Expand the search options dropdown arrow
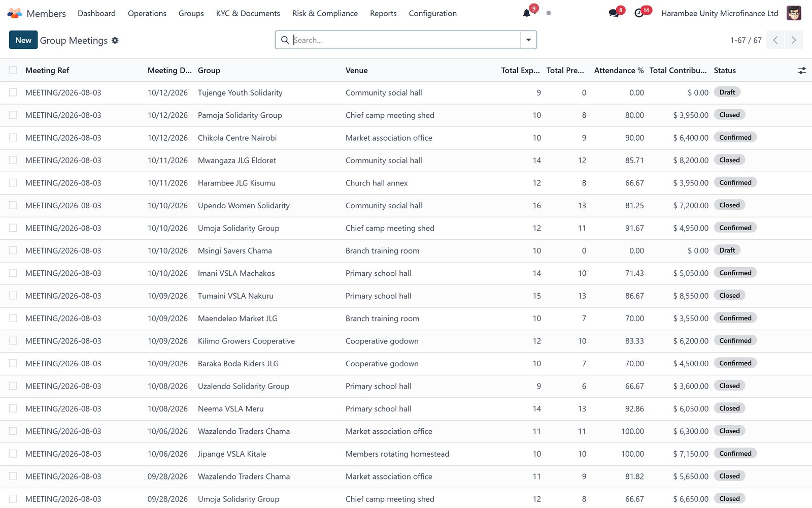The image size is (812, 508). click(x=528, y=40)
